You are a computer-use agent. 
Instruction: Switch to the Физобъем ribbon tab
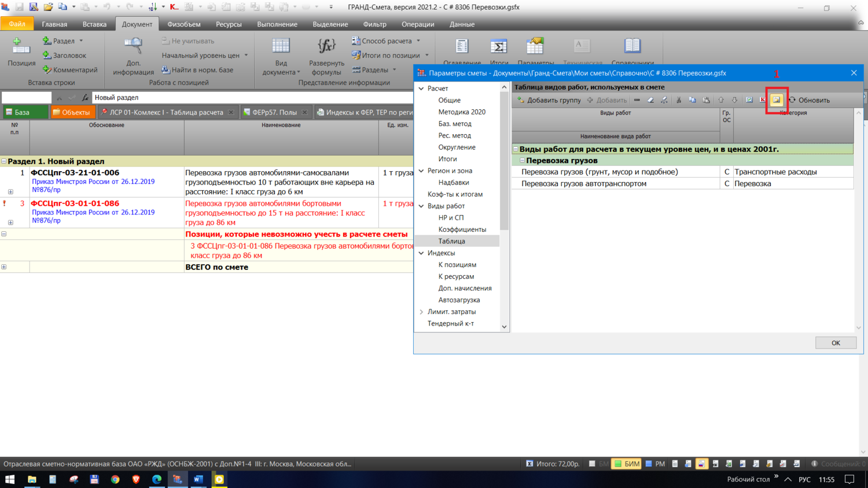(184, 24)
